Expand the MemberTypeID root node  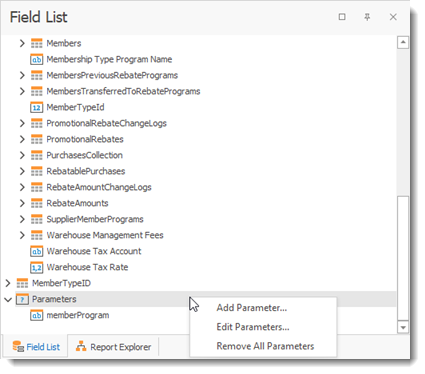[x=8, y=283]
